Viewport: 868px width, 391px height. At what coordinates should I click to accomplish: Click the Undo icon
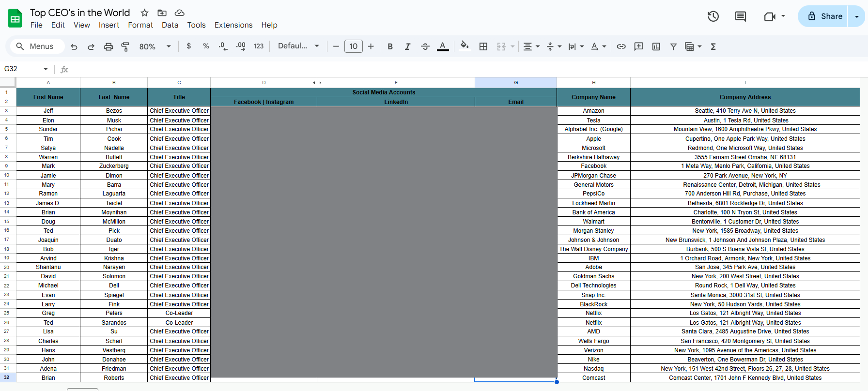point(74,46)
